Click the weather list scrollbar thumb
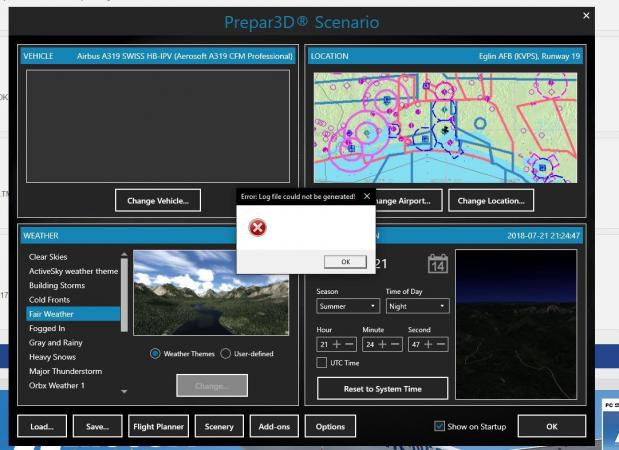 (x=124, y=295)
